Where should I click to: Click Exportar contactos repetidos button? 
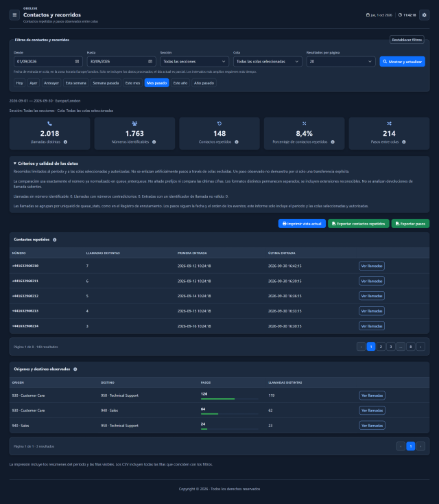coord(358,224)
